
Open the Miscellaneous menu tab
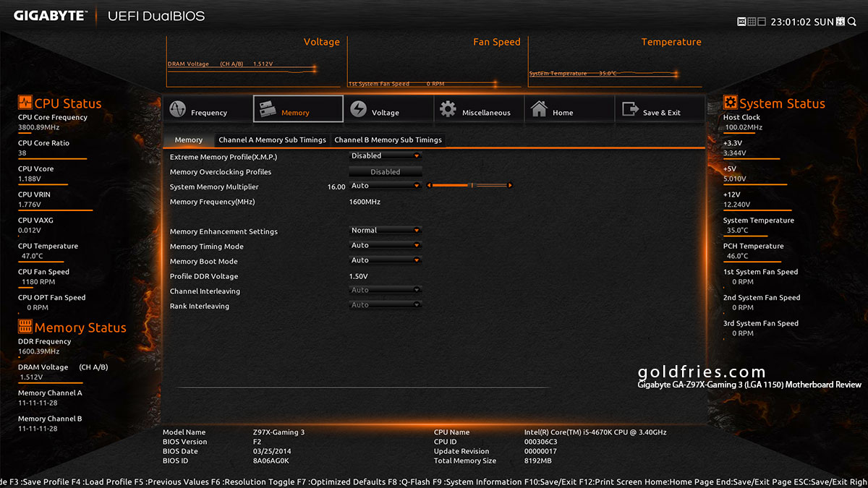pyautogui.click(x=479, y=109)
